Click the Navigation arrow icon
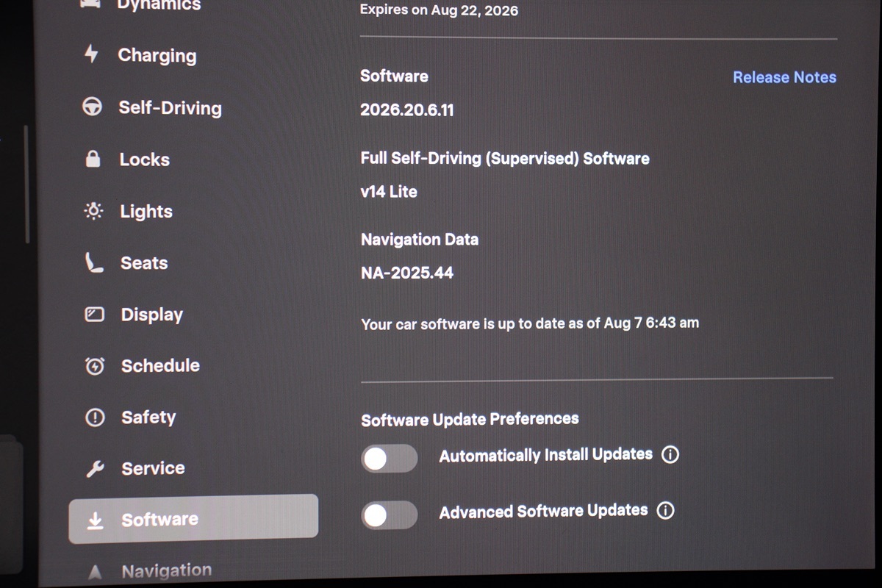This screenshot has height=588, width=882. (x=96, y=571)
